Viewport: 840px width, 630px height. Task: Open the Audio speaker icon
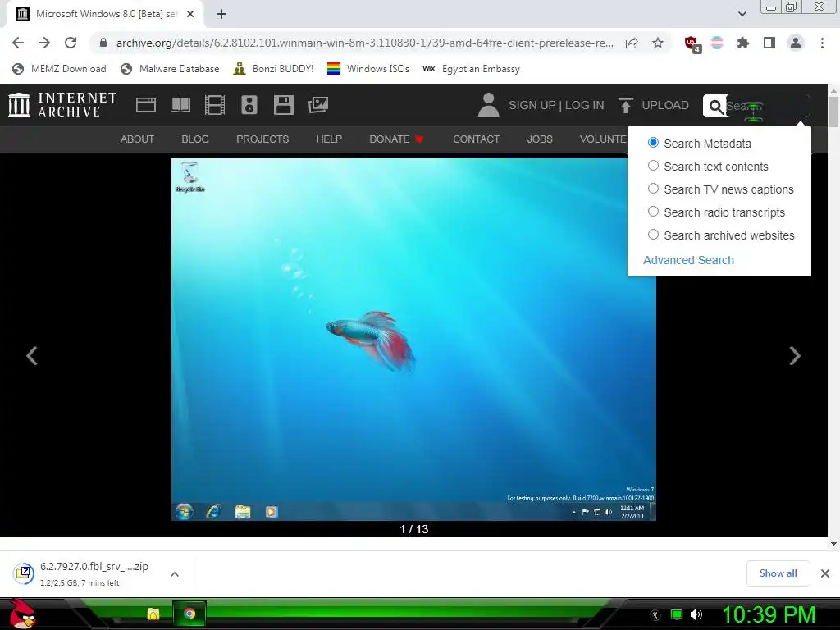[x=249, y=105]
